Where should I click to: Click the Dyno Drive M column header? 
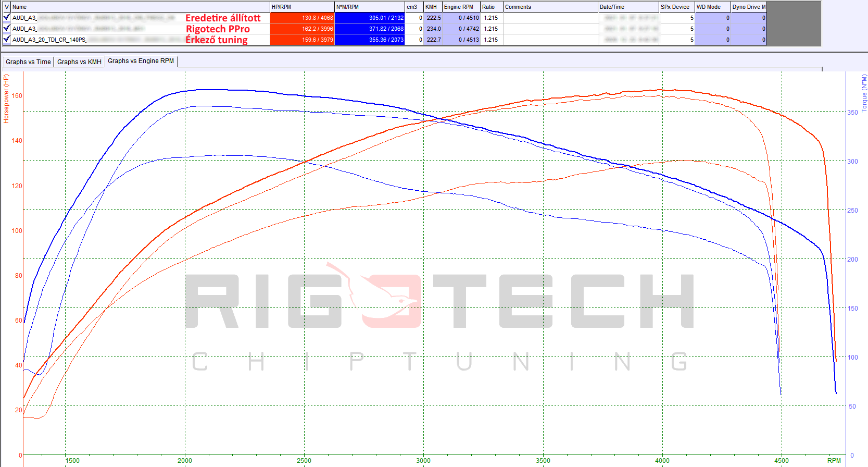[x=749, y=7]
